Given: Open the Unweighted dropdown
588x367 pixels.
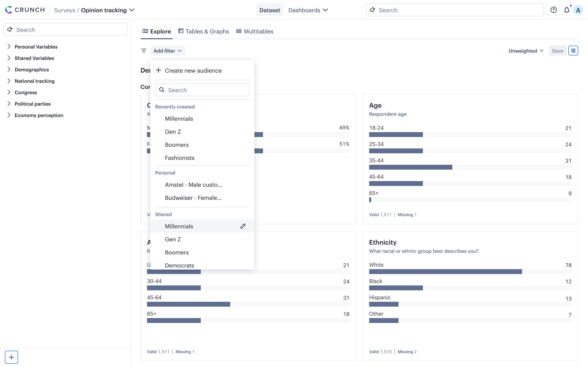Looking at the screenshot, I should (526, 51).
